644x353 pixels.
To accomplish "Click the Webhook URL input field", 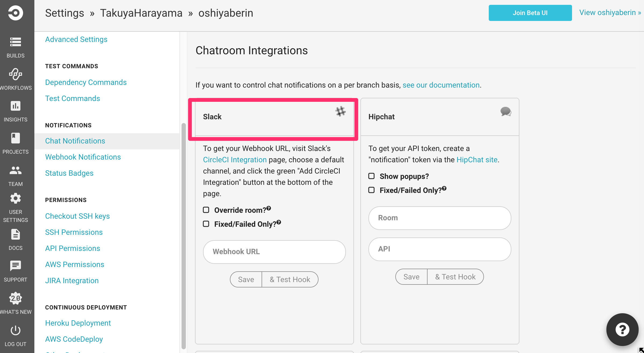I will click(274, 251).
